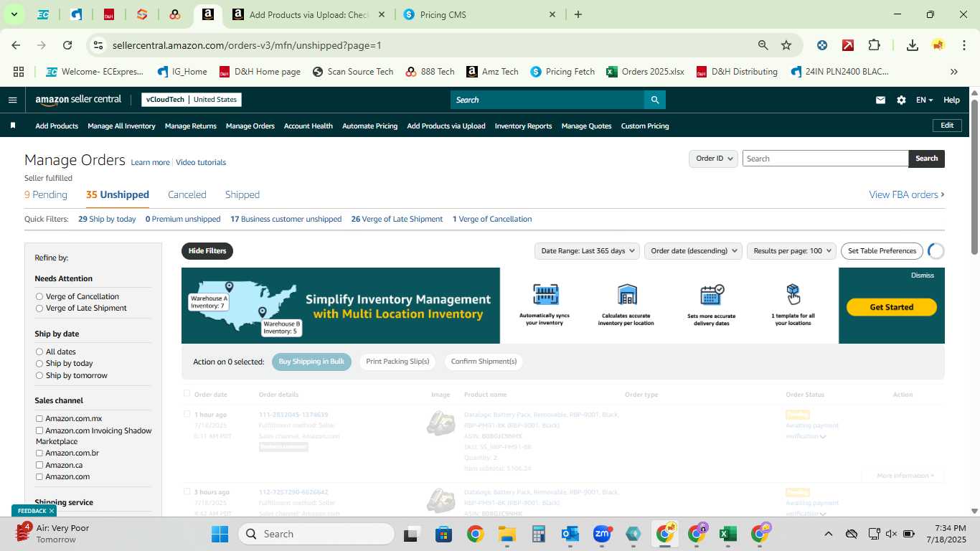Open the new tab plus button

pyautogui.click(x=578, y=14)
